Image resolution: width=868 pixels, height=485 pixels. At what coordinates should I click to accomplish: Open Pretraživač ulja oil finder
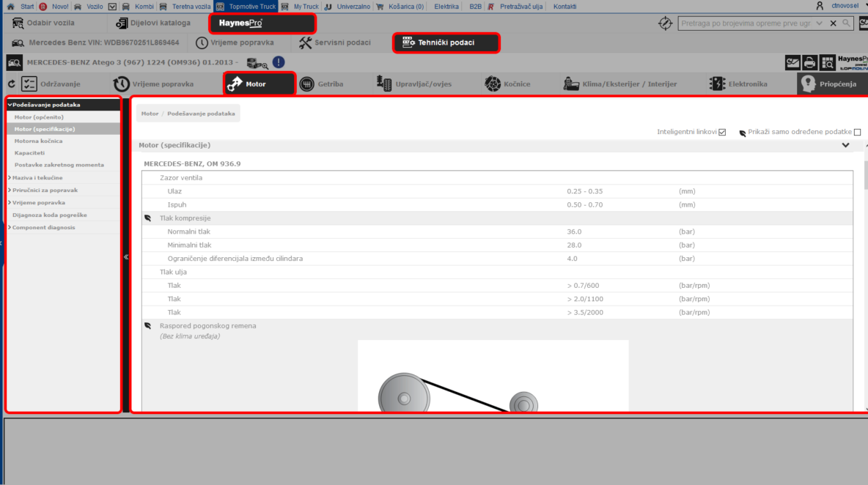[515, 7]
